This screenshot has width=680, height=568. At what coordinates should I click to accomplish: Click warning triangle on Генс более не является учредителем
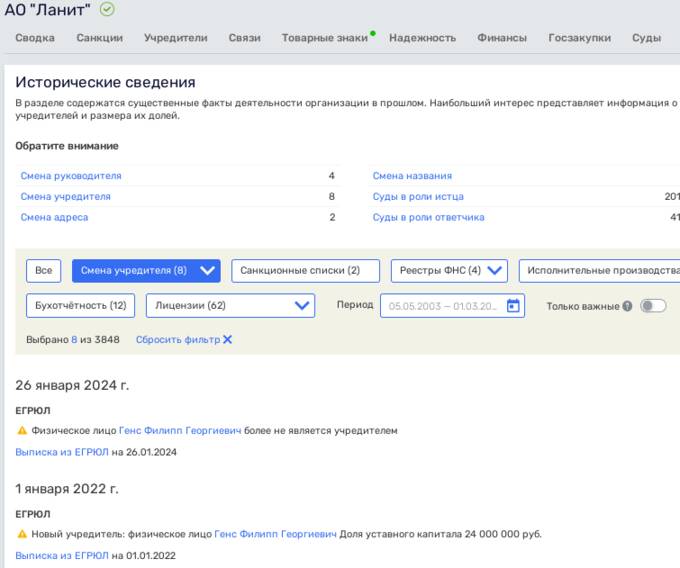pos(22,431)
